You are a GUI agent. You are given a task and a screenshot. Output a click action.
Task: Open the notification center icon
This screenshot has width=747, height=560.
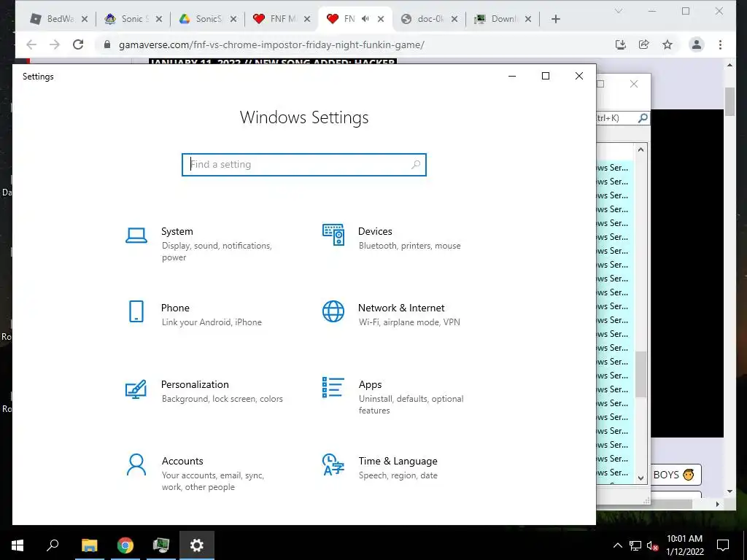pos(723,545)
